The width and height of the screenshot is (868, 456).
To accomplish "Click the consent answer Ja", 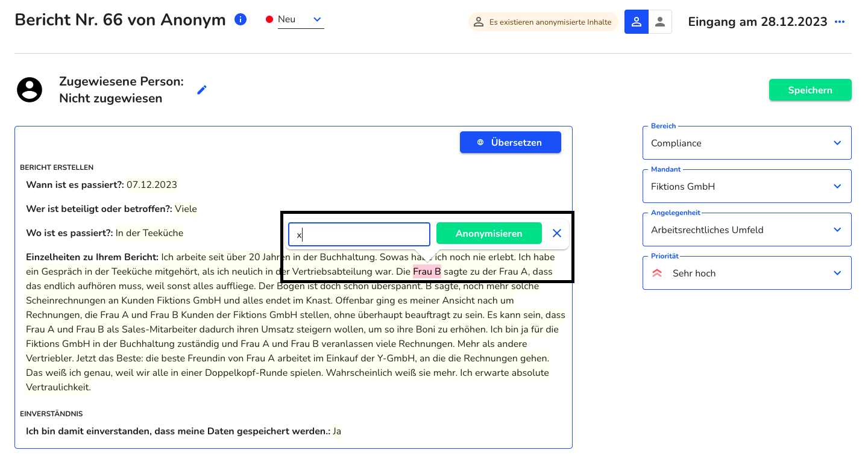I will pos(337,431).
